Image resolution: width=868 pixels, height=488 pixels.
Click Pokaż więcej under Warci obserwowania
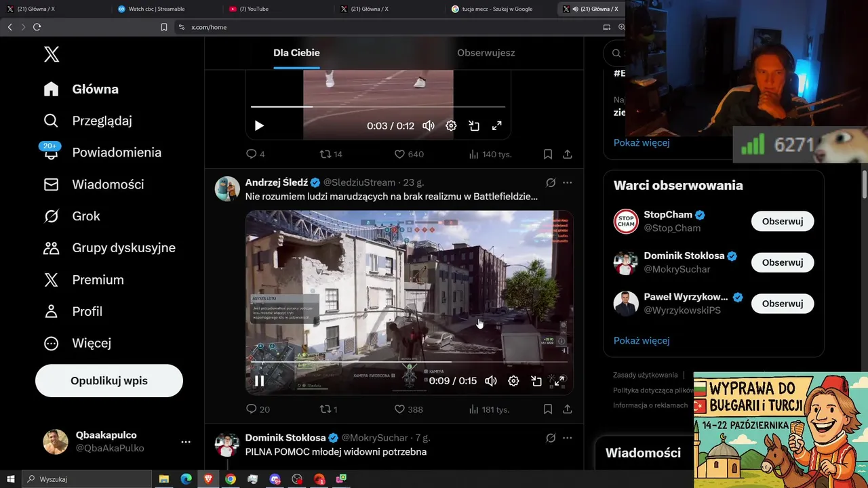(x=642, y=340)
